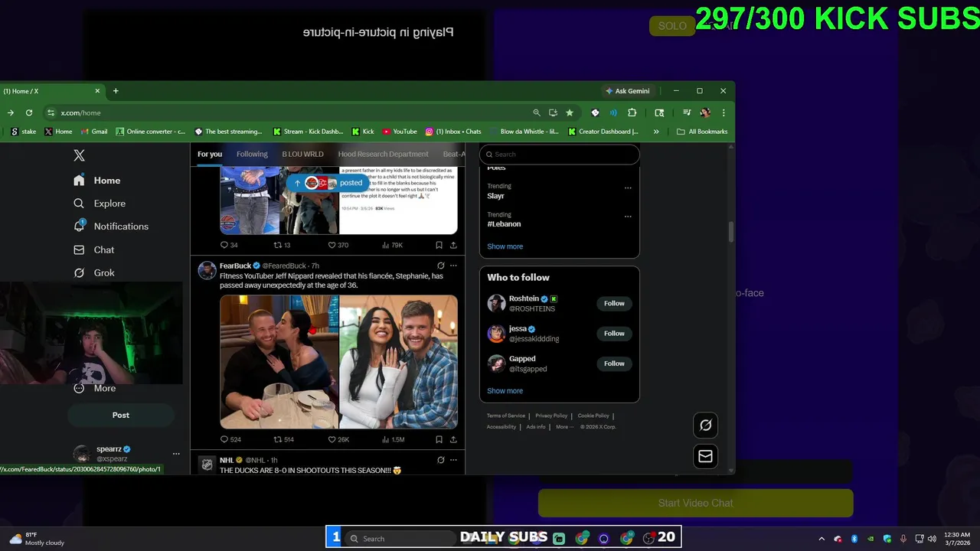This screenshot has width=980, height=551.
Task: Click the X Search input field
Action: pyautogui.click(x=559, y=155)
